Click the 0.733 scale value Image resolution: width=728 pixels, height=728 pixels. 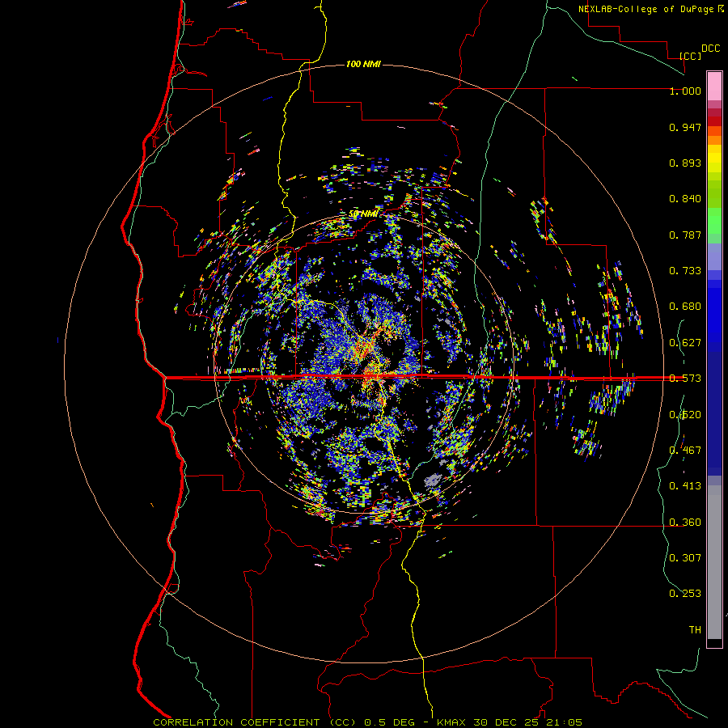(x=685, y=271)
